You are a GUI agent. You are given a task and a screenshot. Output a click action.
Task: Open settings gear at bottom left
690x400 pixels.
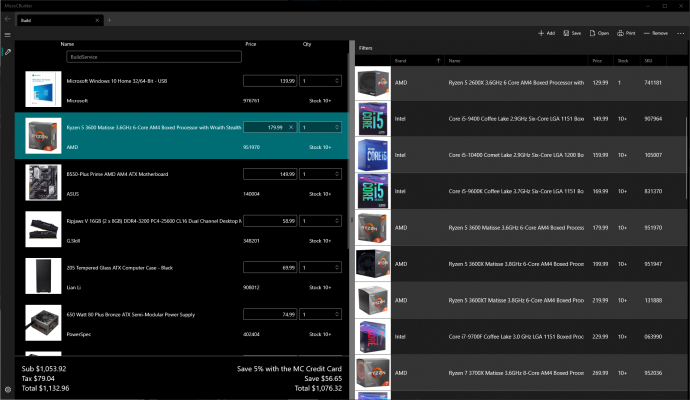pos(7,389)
